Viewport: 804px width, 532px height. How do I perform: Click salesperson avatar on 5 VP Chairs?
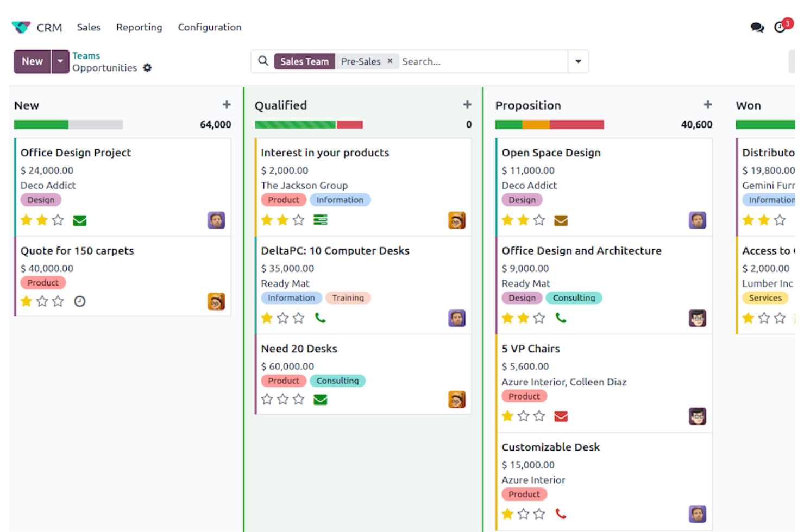click(698, 416)
